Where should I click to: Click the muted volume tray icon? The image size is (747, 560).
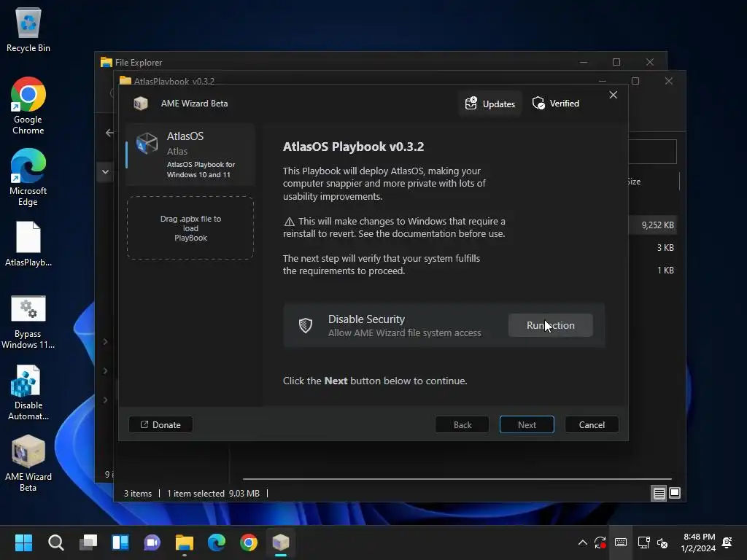click(x=662, y=542)
